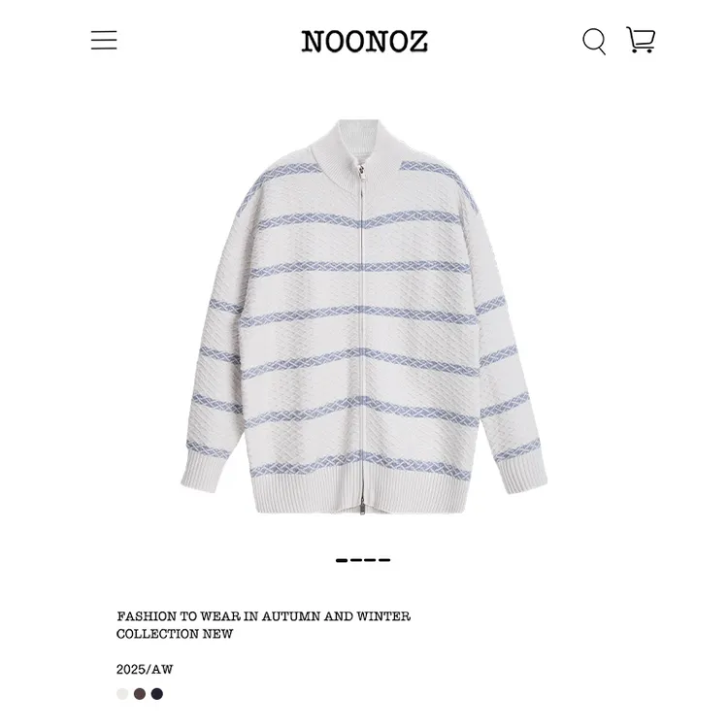Open the hamburger navigation menu
Image resolution: width=728 pixels, height=728 pixels.
click(x=104, y=40)
